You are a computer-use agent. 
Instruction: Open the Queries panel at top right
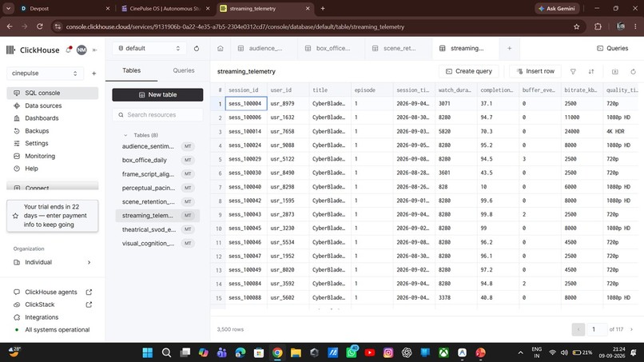612,49
